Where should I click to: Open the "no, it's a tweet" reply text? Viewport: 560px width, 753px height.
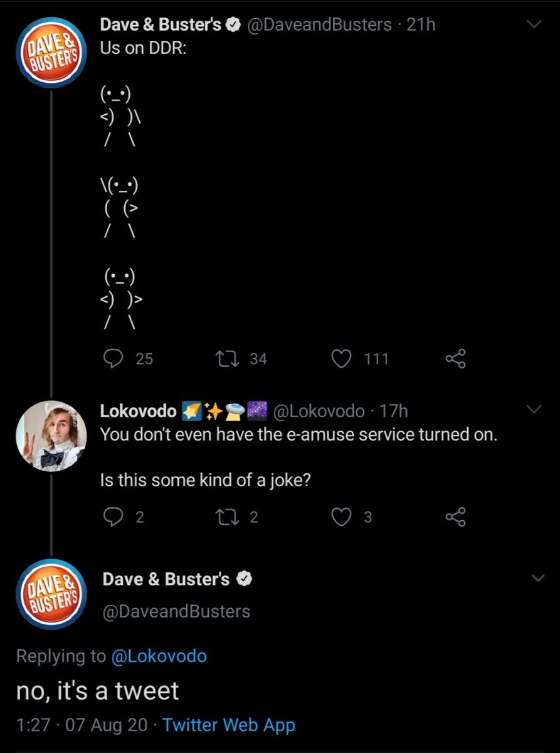point(97,691)
